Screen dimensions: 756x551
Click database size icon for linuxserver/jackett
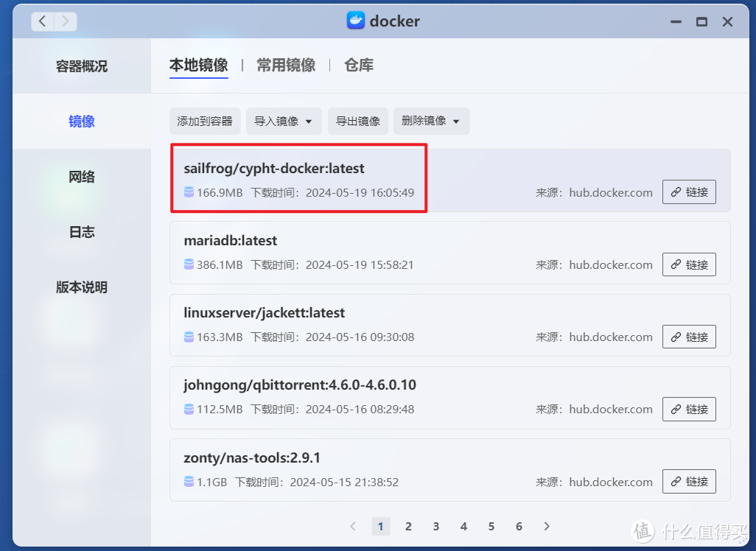(x=189, y=337)
